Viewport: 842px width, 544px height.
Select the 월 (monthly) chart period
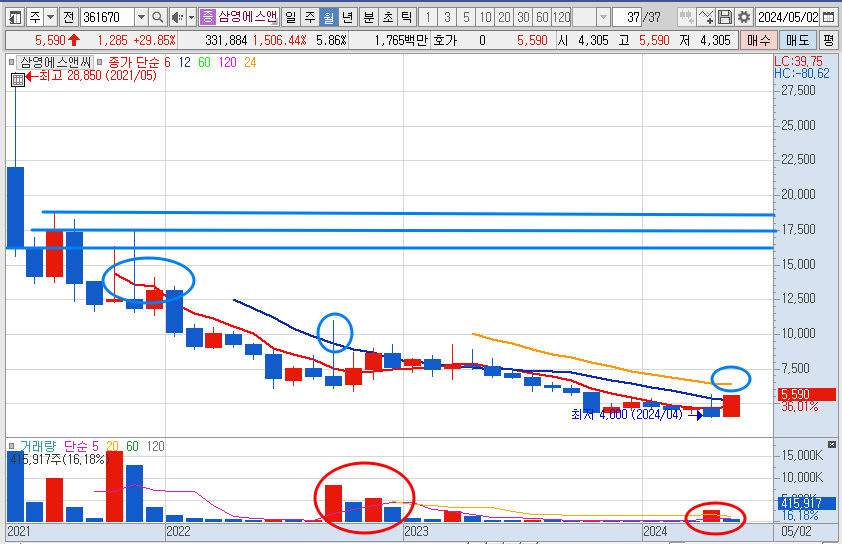(x=329, y=18)
